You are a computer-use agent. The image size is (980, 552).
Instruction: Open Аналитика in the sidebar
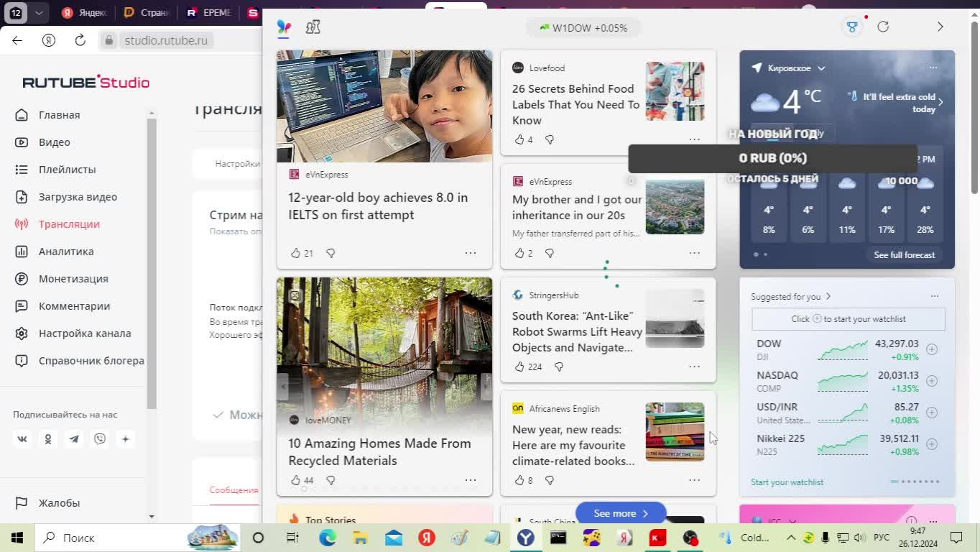[x=66, y=252]
